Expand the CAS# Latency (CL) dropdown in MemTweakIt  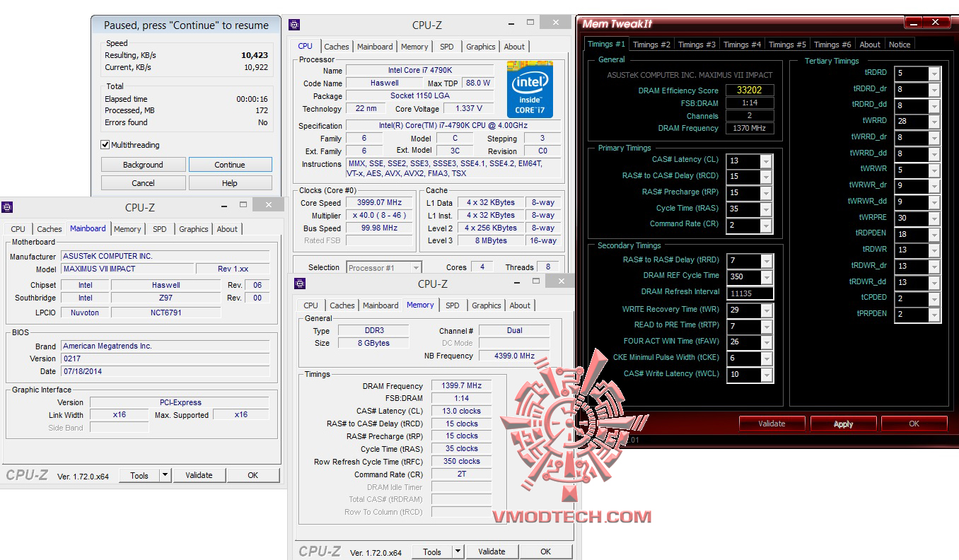(766, 161)
